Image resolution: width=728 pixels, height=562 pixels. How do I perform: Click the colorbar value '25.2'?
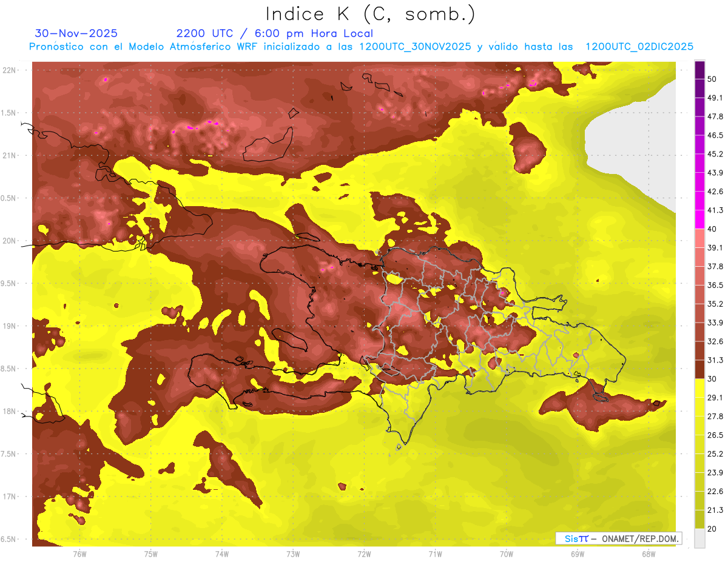[715, 453]
